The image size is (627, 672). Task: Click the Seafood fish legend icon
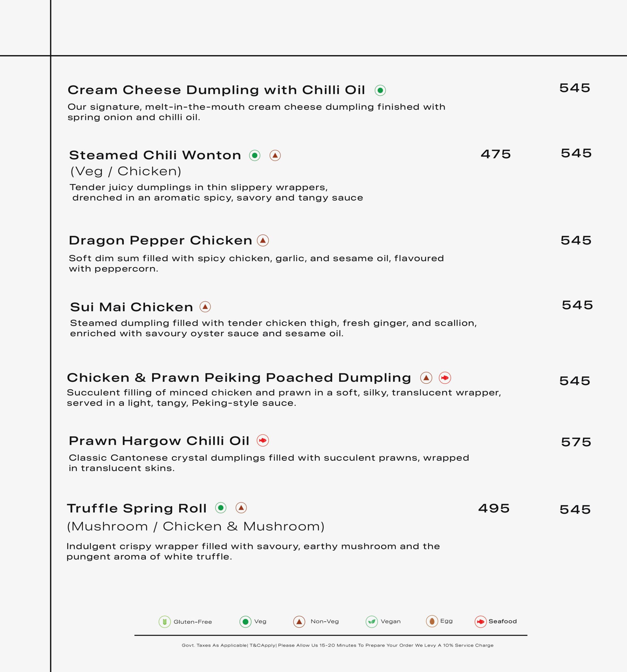coord(480,622)
